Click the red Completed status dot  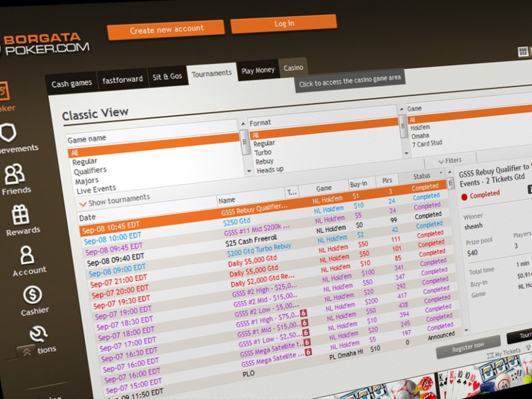(464, 196)
